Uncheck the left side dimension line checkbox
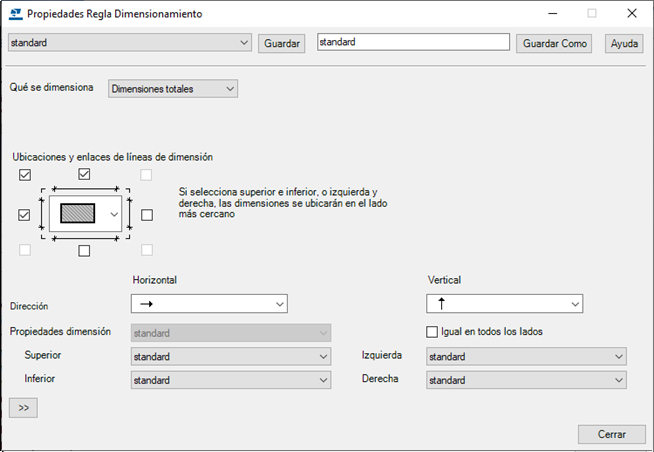 (x=25, y=214)
